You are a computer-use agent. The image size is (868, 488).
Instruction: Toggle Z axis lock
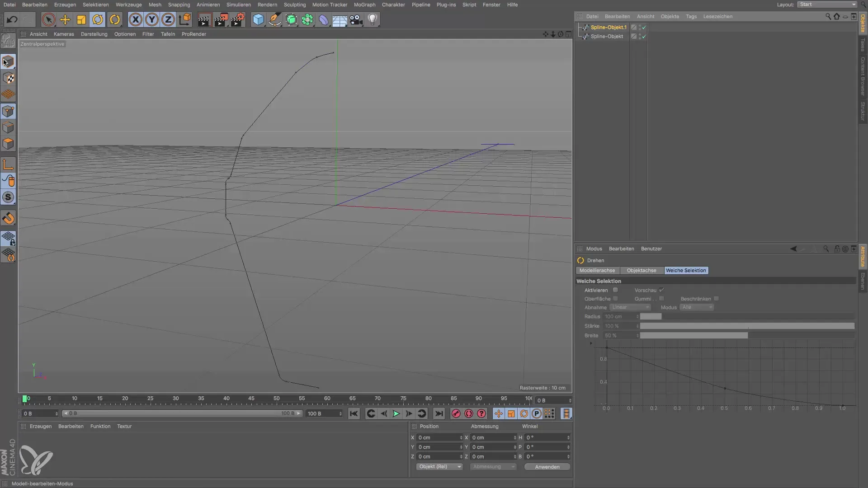pyautogui.click(x=168, y=19)
